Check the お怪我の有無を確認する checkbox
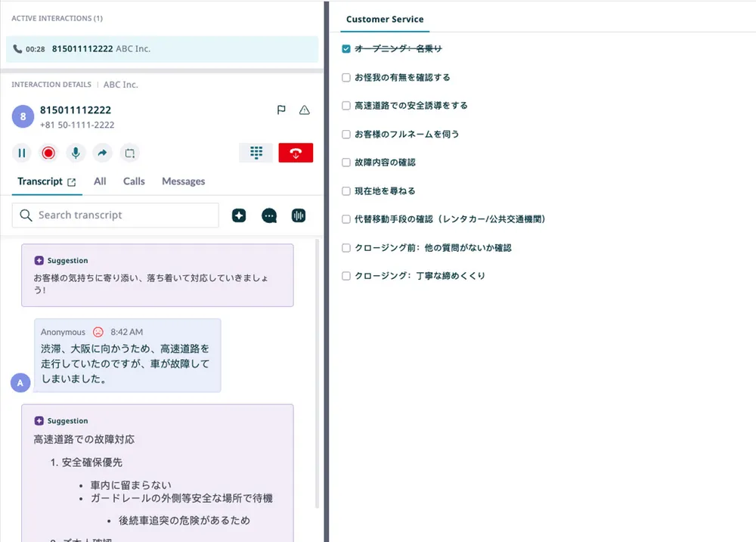Image resolution: width=756 pixels, height=542 pixels. pyautogui.click(x=346, y=78)
